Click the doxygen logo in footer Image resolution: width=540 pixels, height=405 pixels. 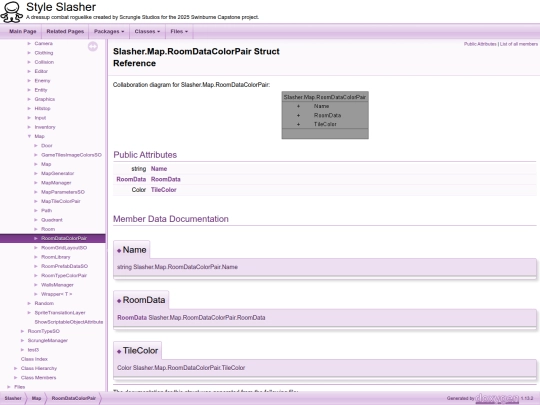tap(497, 398)
